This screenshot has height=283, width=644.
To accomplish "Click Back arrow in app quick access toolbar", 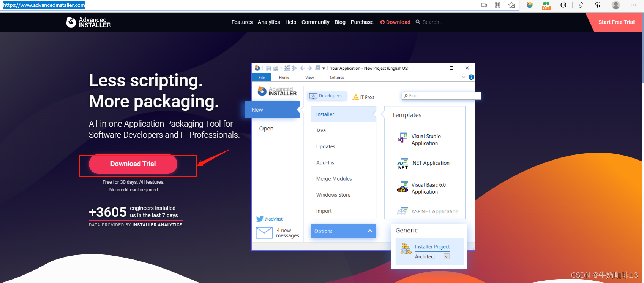I will [302, 68].
